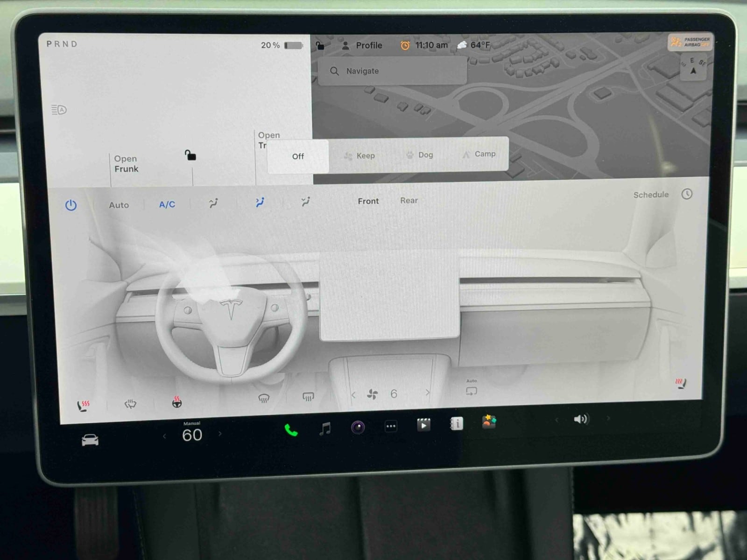
Task: Tap the Navigate search field
Action: (392, 71)
